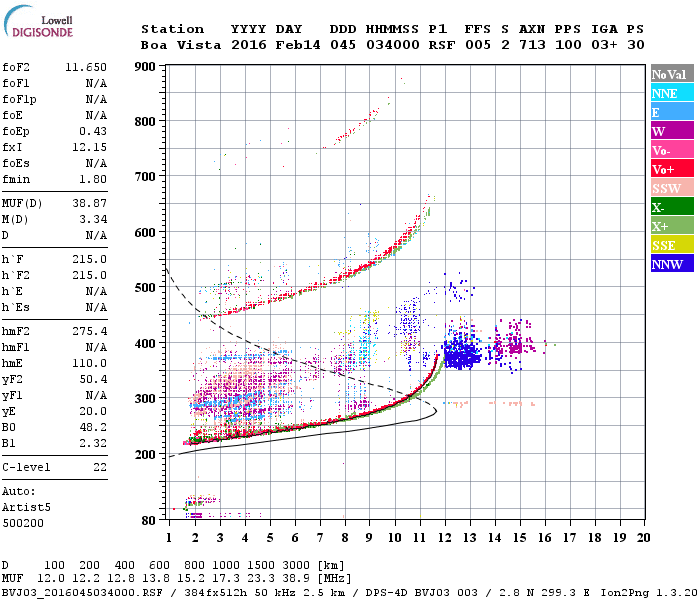This screenshot has width=700, height=600.
Task: Click the foEp value 0.43
Action: pyautogui.click(x=93, y=131)
